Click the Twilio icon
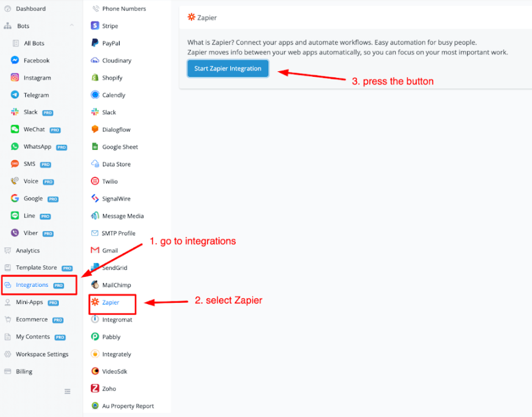Screen dimensions: 532x417 click(x=95, y=181)
